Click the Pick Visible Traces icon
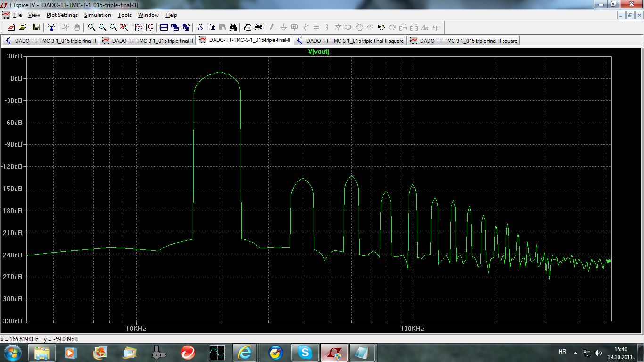644x362 pixels. tap(139, 27)
